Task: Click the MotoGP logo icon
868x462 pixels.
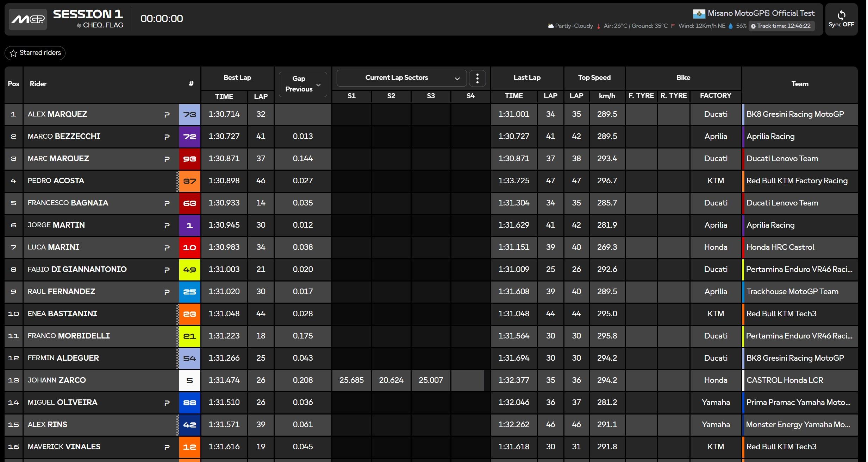Action: tap(28, 19)
